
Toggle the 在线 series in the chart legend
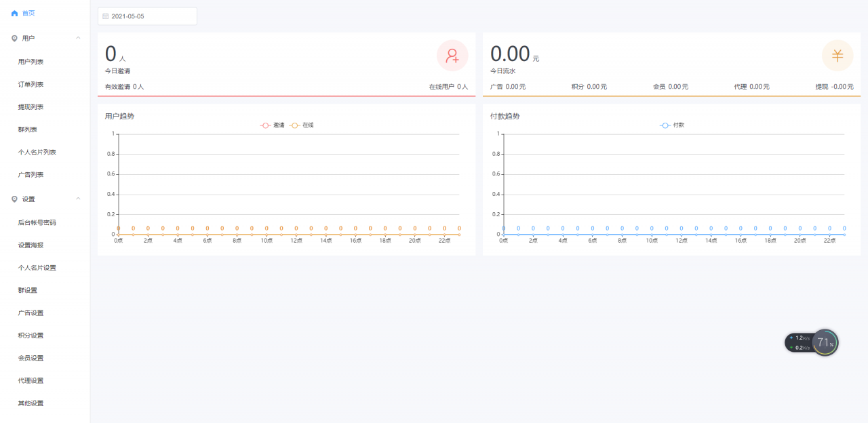point(302,125)
